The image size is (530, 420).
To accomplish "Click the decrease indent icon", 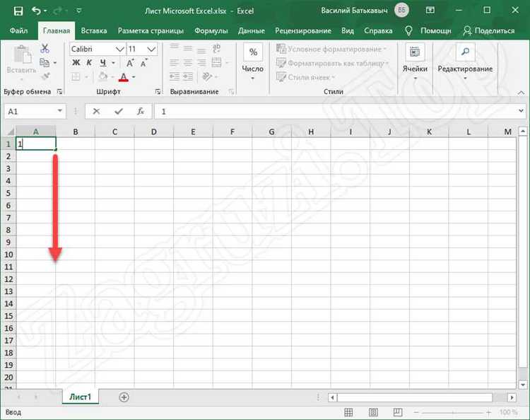I will 175,77.
